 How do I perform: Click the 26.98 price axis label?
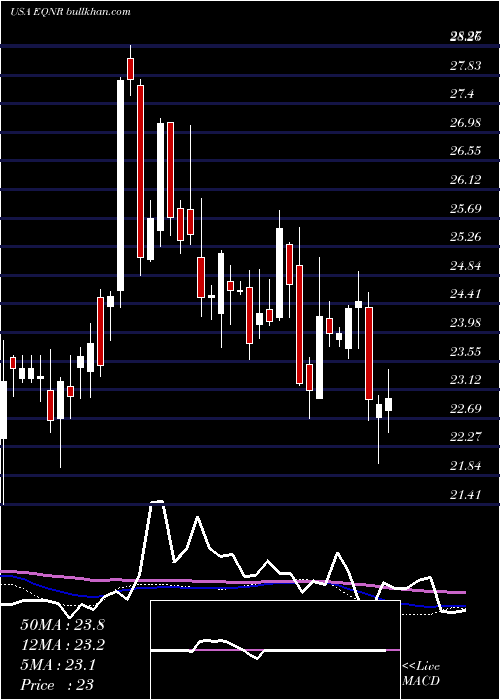coord(466,123)
